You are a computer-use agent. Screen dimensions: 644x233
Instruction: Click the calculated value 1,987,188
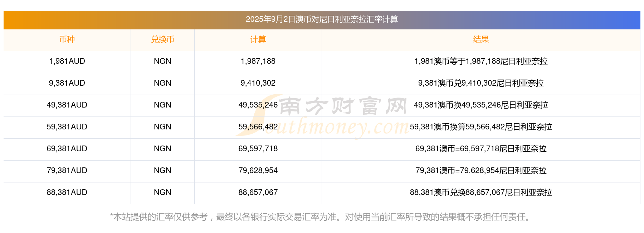(258, 61)
